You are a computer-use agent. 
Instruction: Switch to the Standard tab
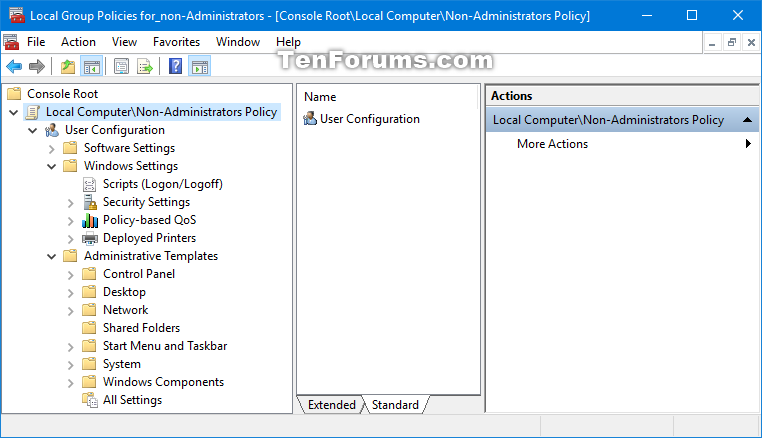click(x=395, y=404)
